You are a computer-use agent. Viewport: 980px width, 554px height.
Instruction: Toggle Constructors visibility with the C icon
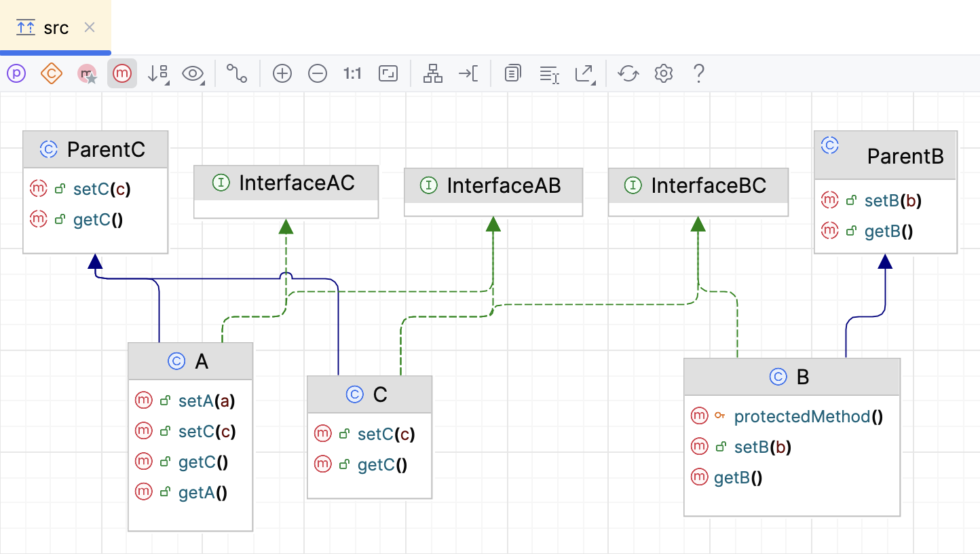(x=51, y=73)
